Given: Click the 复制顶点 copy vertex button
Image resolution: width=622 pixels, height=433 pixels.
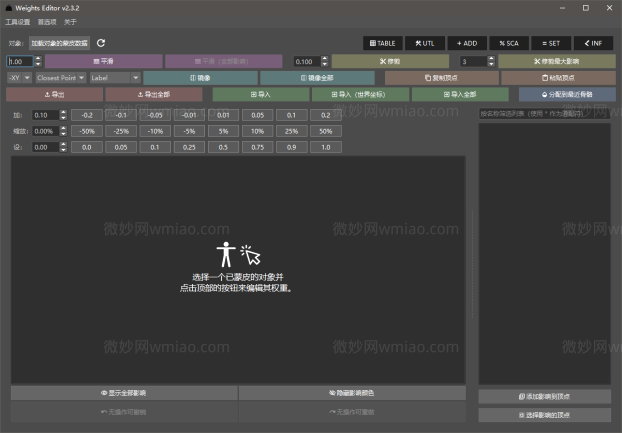Looking at the screenshot, I should click(x=441, y=78).
